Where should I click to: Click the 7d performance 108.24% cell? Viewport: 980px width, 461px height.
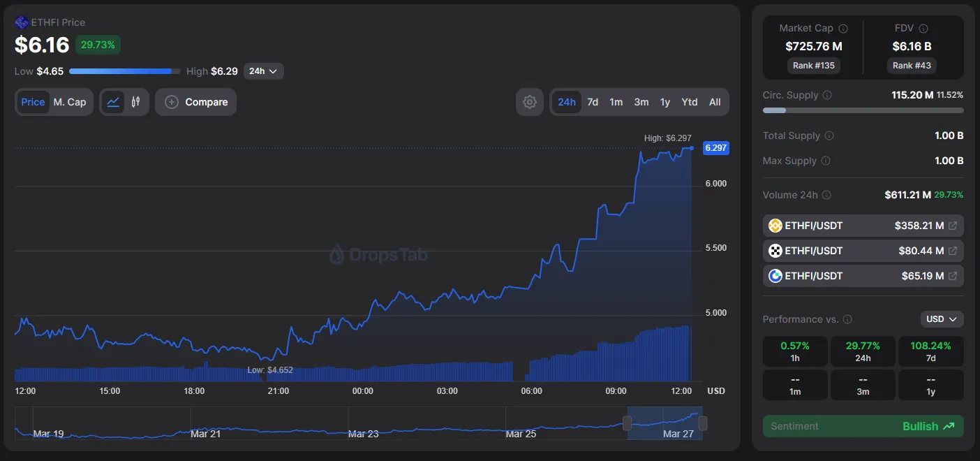(x=931, y=351)
